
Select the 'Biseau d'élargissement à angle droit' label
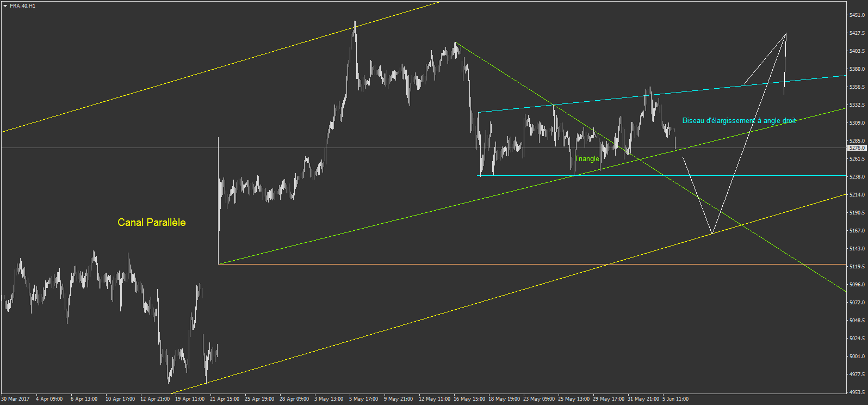coord(739,120)
